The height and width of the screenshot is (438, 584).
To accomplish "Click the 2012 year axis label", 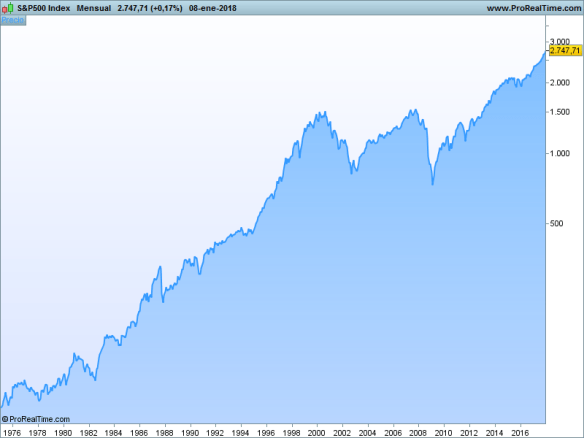I will click(x=469, y=433).
